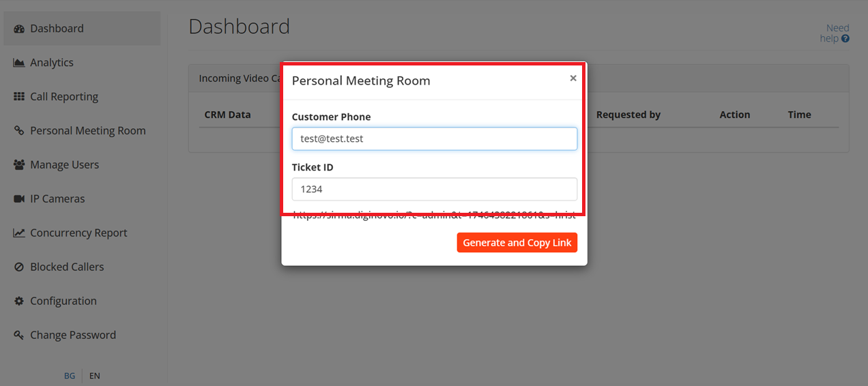Click the Personal Meeting Room link icon
The image size is (868, 386).
coord(19,131)
